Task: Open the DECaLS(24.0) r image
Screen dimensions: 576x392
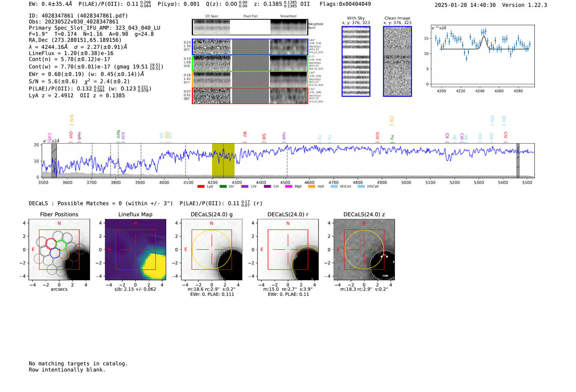Action: pos(288,250)
